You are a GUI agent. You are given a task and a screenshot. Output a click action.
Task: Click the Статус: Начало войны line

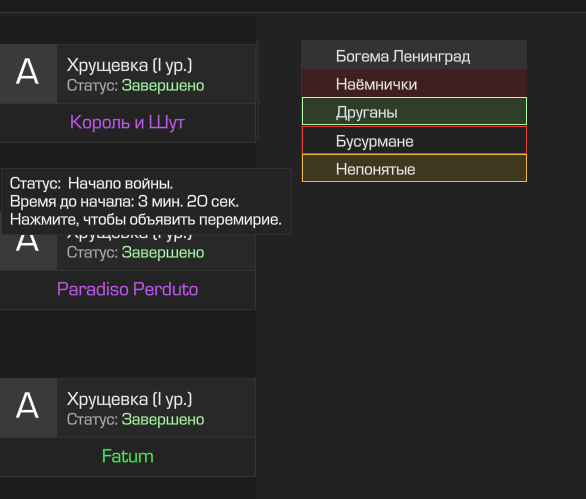[92, 184]
